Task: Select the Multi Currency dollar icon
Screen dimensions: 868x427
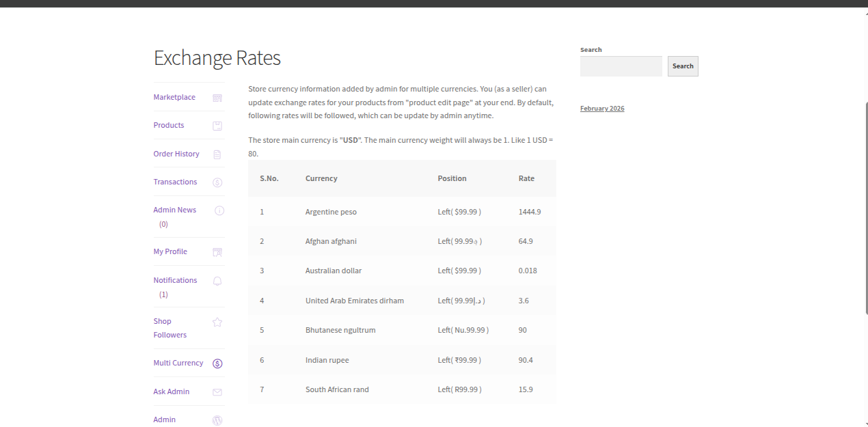Action: pos(217,363)
